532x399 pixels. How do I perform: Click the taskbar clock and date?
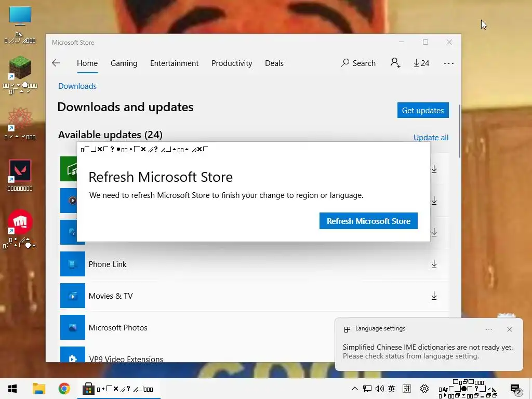468,389
